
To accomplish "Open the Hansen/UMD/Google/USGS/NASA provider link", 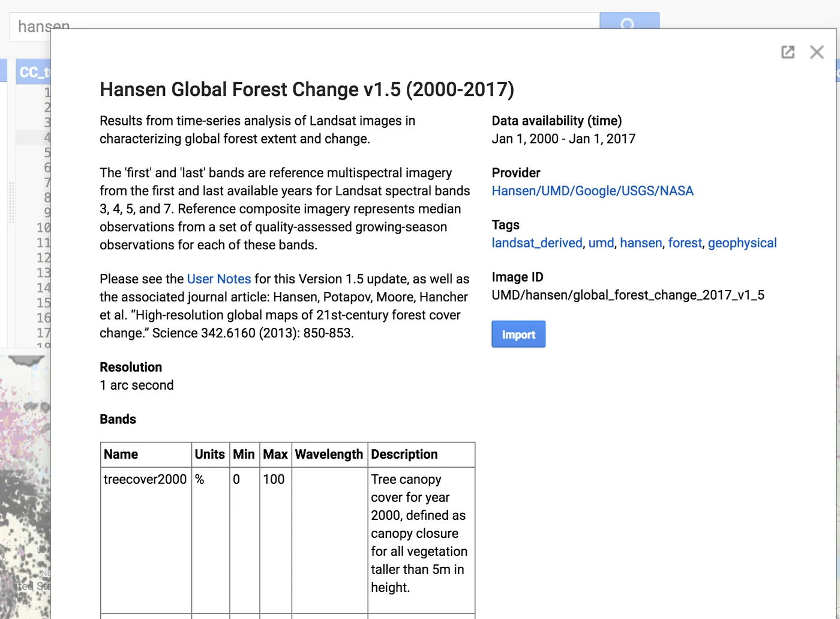I will click(593, 191).
